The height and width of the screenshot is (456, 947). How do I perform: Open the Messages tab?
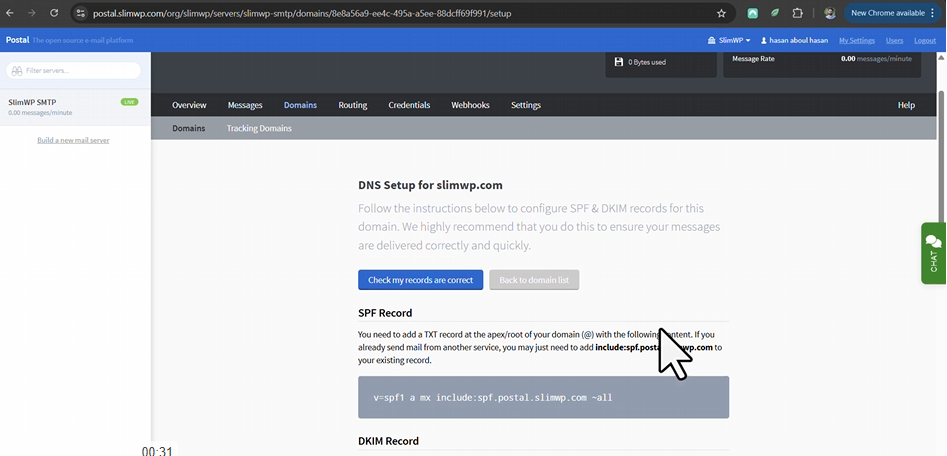click(245, 105)
